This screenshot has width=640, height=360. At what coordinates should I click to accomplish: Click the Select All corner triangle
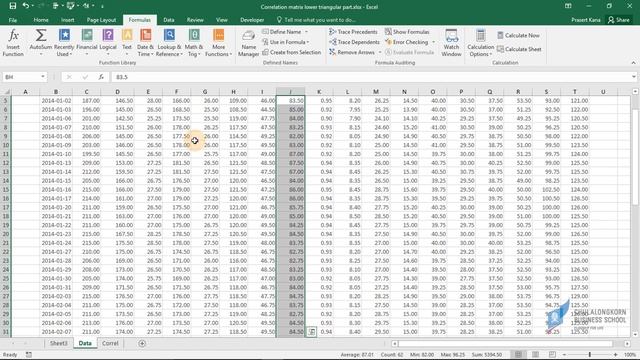[x=6, y=92]
